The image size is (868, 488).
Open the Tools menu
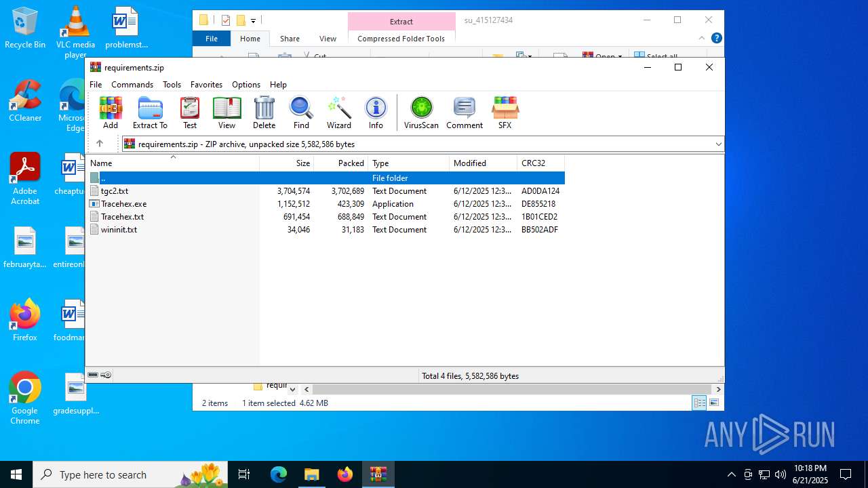[x=172, y=85]
